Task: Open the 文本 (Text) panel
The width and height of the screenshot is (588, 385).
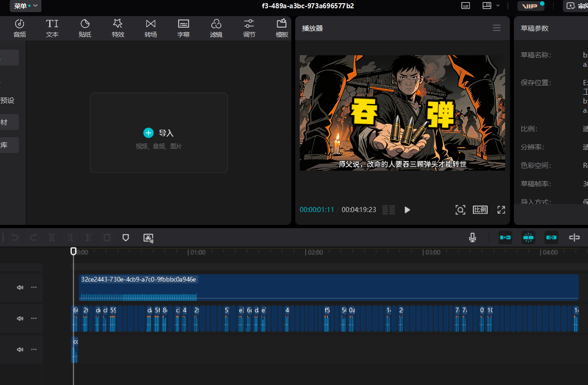Action: [x=52, y=28]
